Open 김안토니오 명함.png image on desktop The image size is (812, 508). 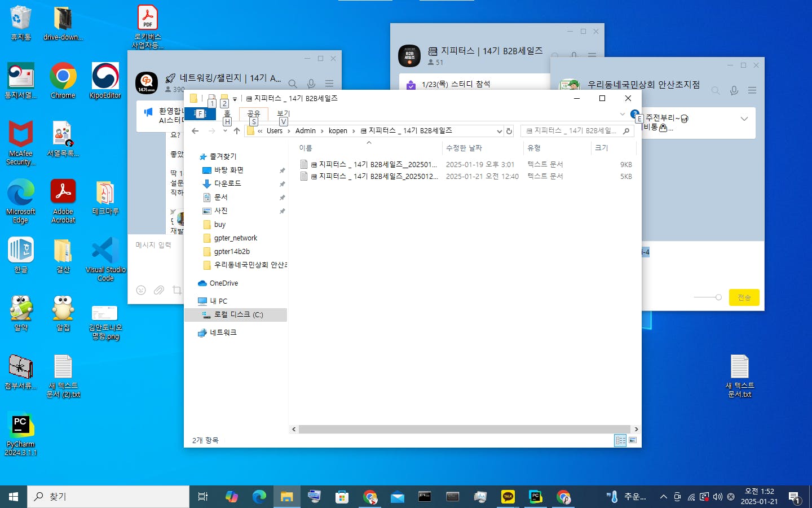[x=105, y=322]
